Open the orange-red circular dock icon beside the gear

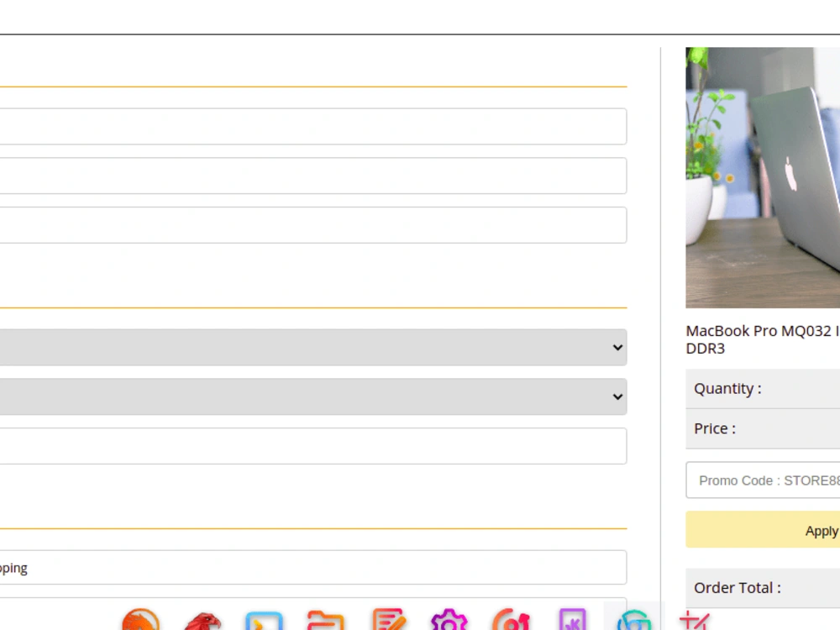pos(511,620)
